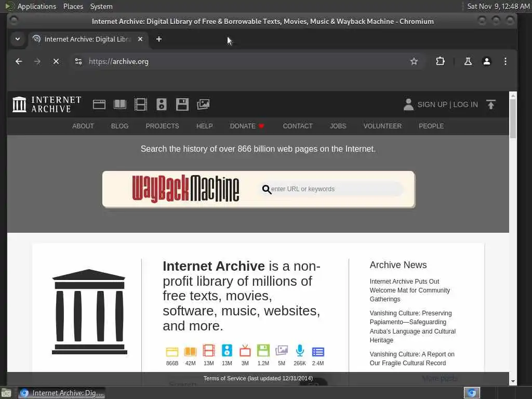
Task: Open the browser profile icon
Action: tap(486, 61)
